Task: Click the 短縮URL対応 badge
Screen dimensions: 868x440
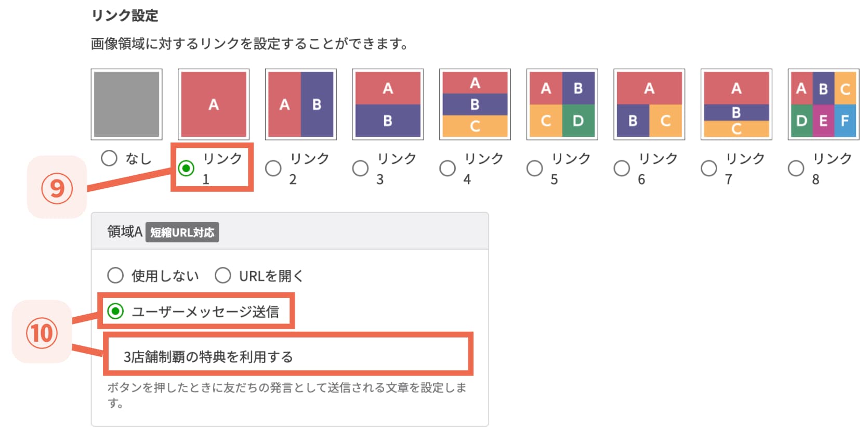Action: pos(182,232)
